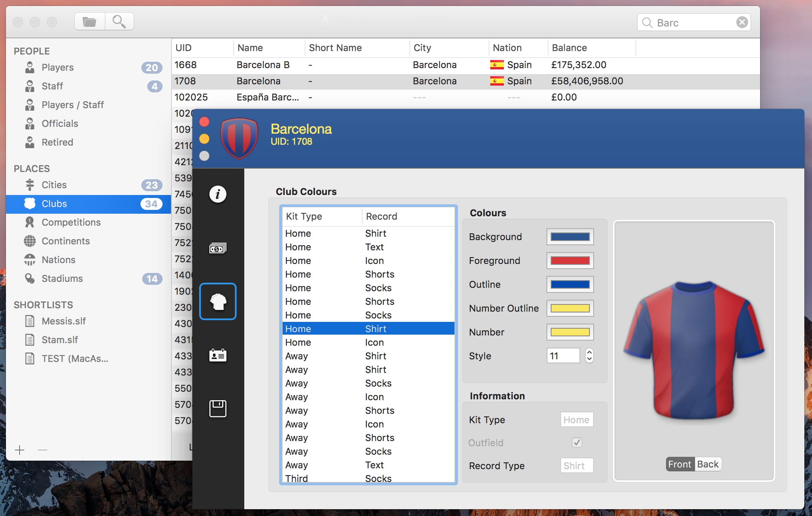Open the ID card icon tab

218,355
